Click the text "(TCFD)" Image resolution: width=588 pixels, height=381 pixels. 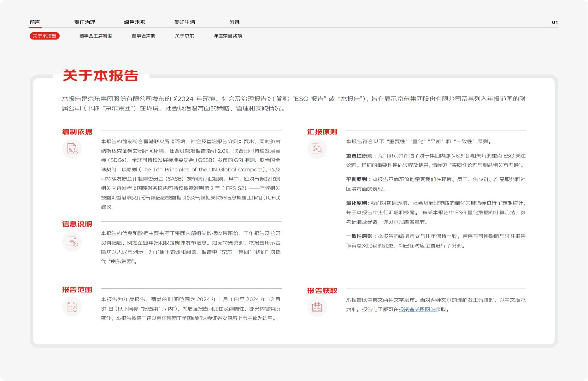[272, 198]
